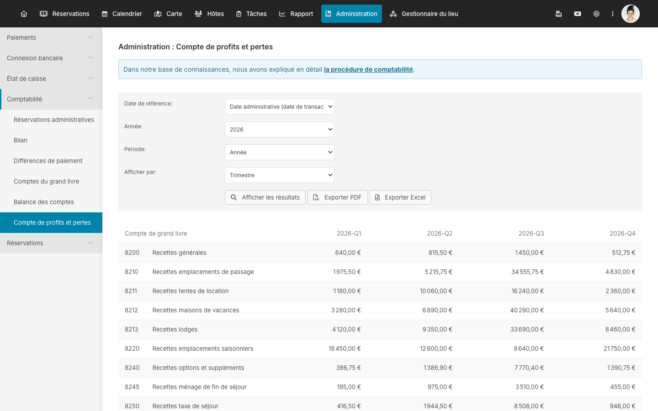
Task: Open Gestionnaire du lieu
Action: point(424,14)
